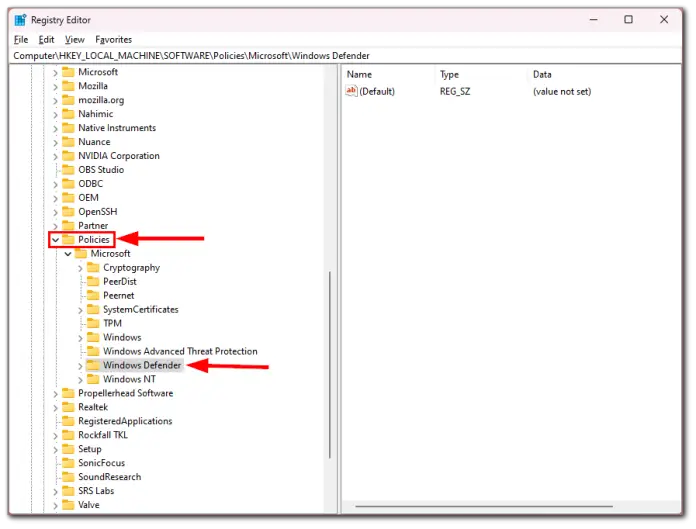
Task: Select the OEM key
Action: (x=88, y=197)
